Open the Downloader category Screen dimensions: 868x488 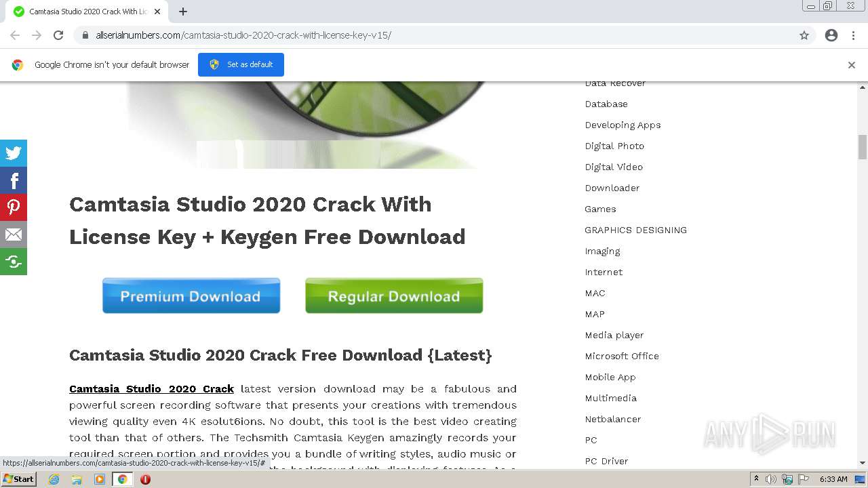612,188
